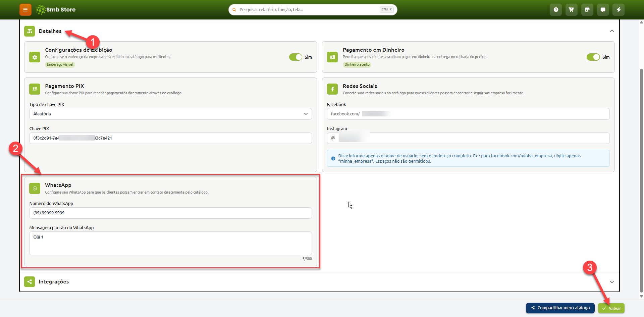Click the Detalhes section title

[50, 31]
